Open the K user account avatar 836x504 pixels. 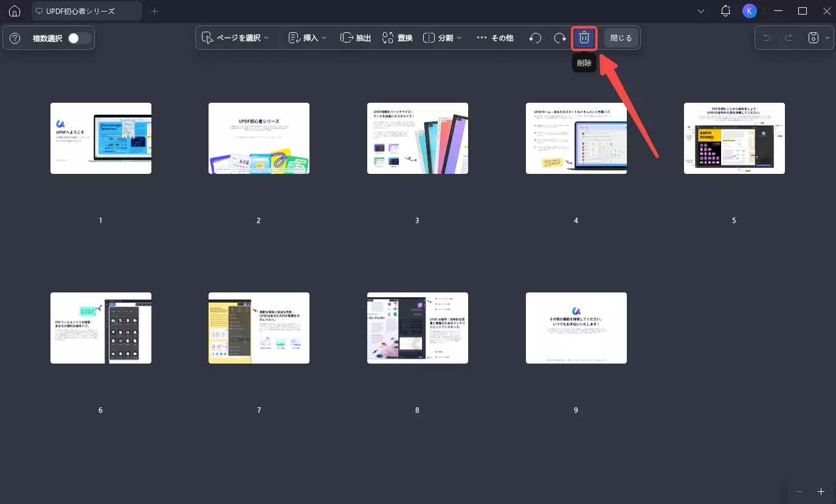750,11
